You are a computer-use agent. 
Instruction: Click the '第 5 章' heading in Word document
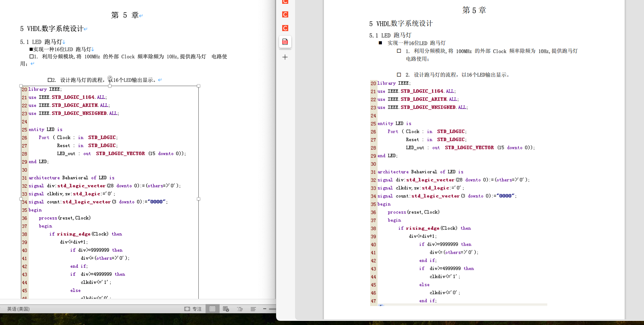[x=125, y=15]
